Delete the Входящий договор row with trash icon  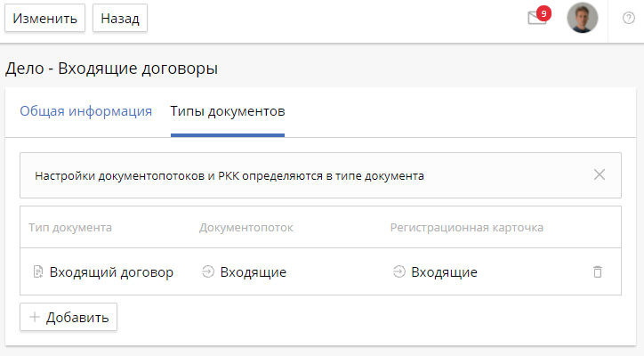598,271
